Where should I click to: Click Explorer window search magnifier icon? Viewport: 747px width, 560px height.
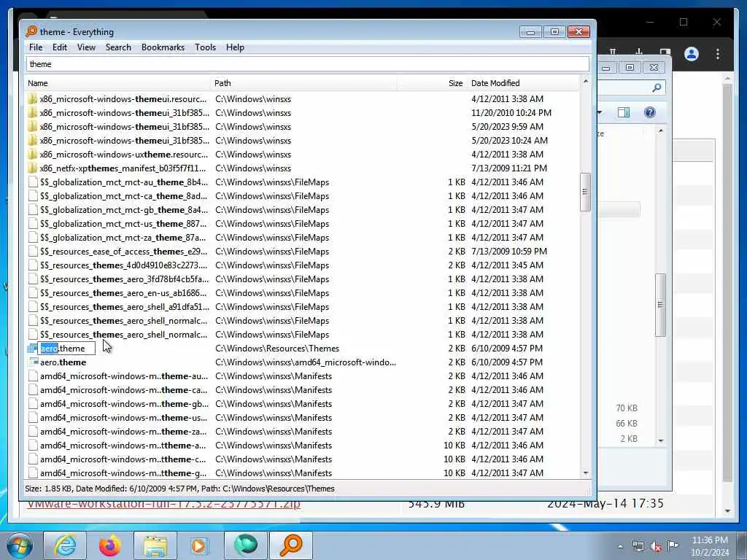tap(657, 87)
